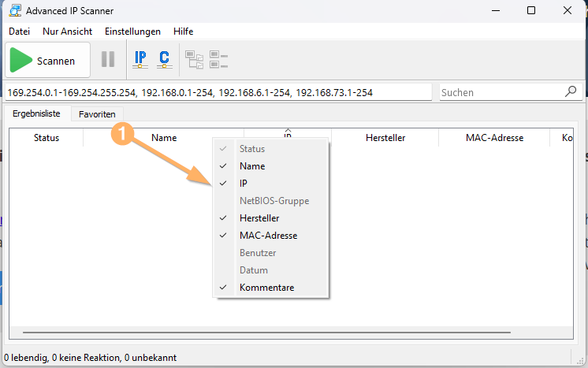588x368 pixels.
Task: Open the Nur Ansicht menu
Action: 68,32
